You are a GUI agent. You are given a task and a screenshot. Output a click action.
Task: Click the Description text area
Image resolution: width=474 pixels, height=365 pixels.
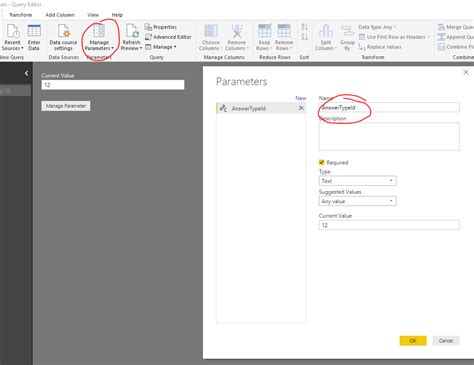pos(389,136)
